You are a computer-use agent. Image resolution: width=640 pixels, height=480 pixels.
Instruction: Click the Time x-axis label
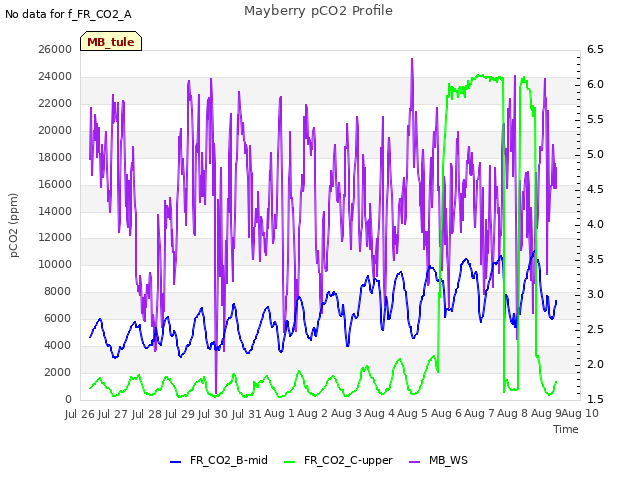pos(566,429)
